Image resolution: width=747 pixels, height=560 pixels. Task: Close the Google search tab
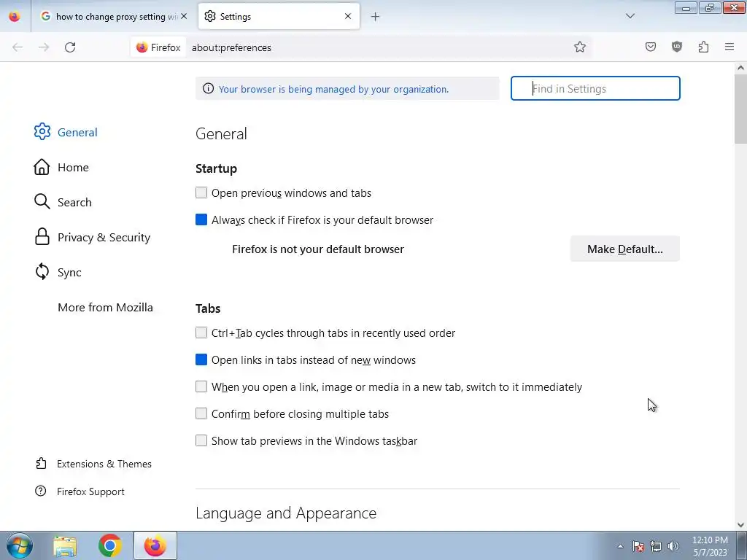tap(184, 16)
